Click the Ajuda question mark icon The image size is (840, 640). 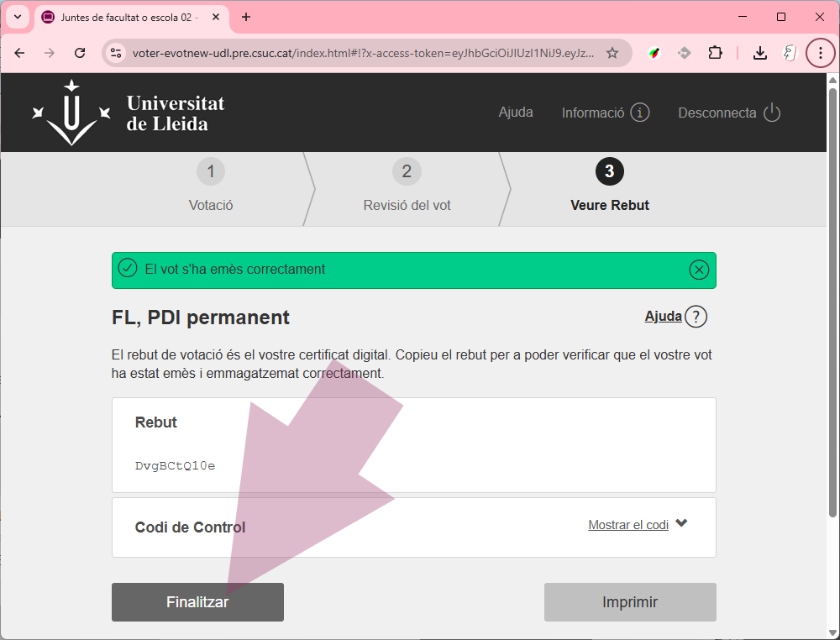click(696, 317)
